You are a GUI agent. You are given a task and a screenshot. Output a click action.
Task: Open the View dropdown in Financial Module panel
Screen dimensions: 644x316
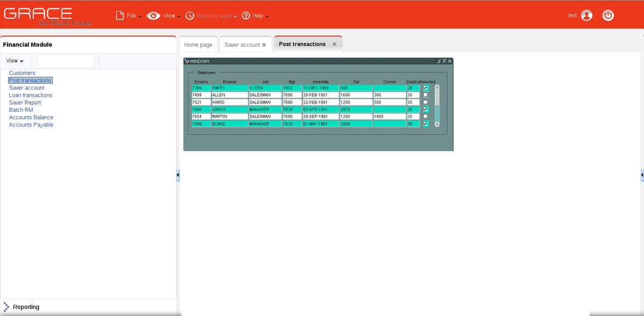[14, 60]
